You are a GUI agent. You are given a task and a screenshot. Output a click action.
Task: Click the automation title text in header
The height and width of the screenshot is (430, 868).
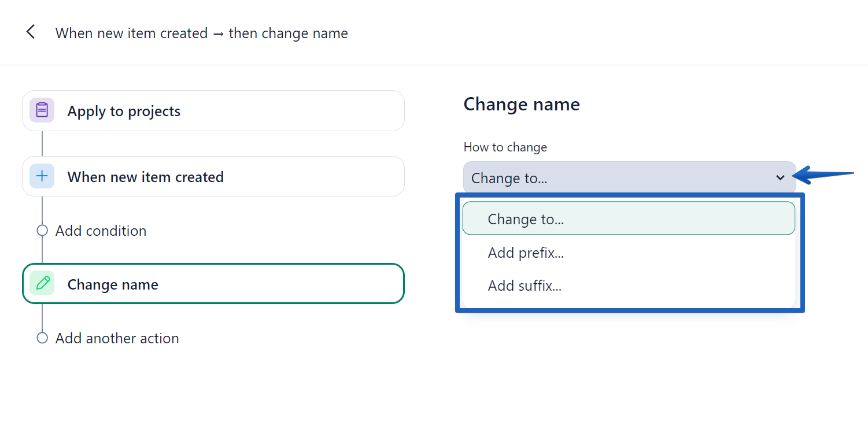point(201,33)
